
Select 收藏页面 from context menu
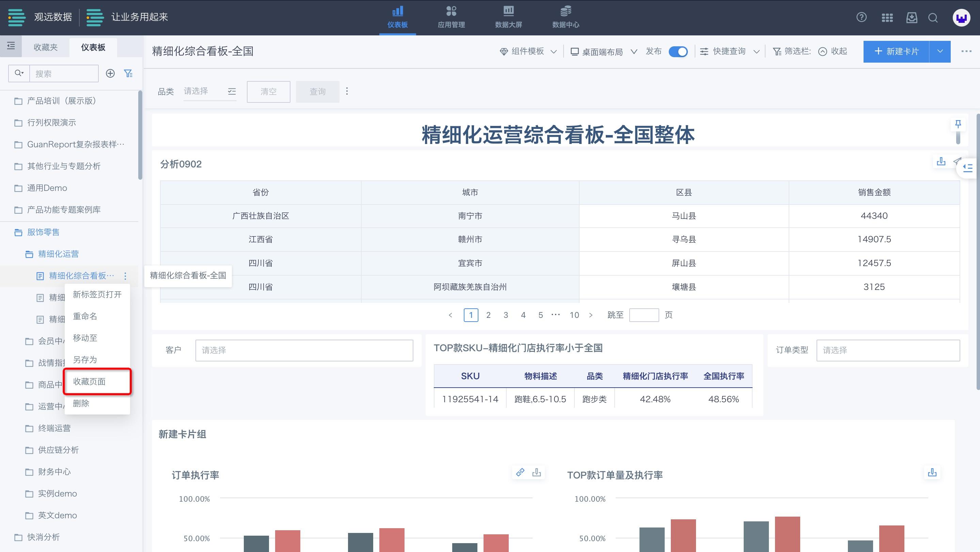(x=97, y=381)
